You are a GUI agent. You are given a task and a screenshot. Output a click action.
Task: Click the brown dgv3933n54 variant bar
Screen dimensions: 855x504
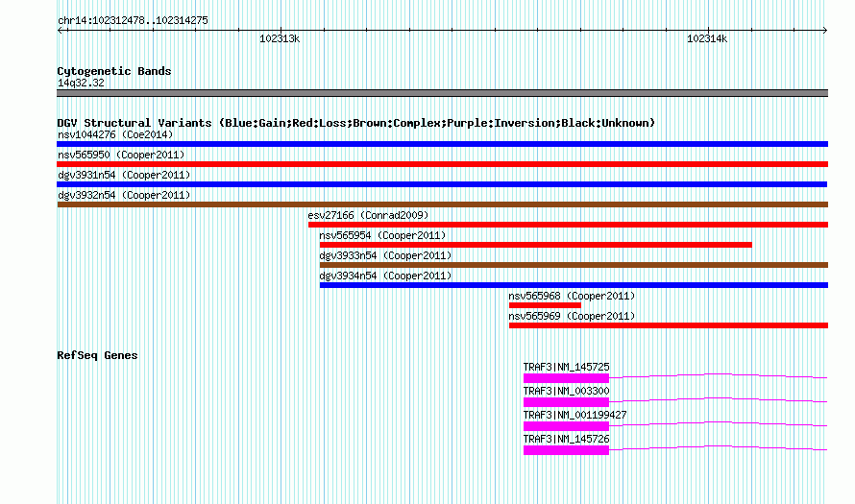(x=574, y=265)
